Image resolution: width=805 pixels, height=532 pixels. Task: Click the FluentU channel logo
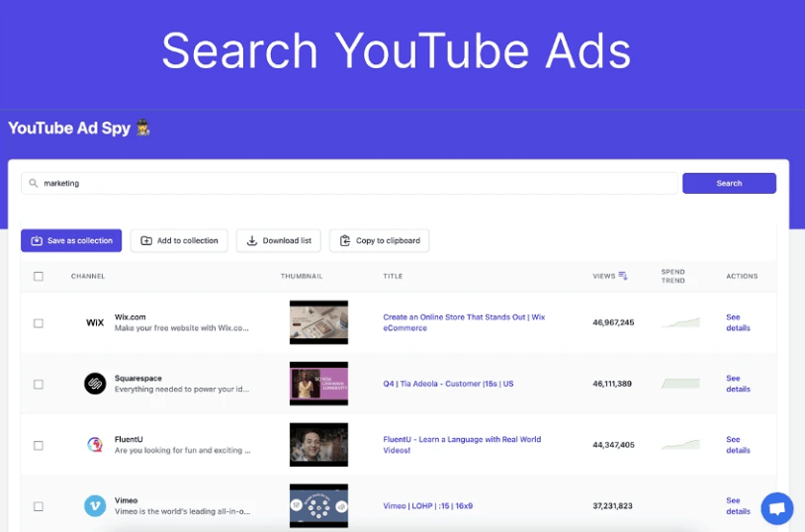[x=95, y=445]
